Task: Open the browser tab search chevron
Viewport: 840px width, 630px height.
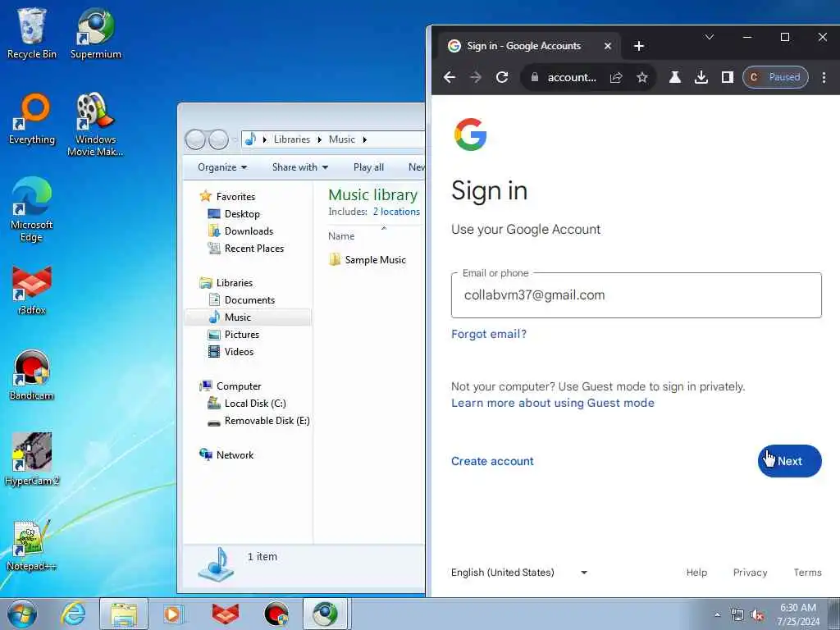Action: tap(710, 37)
